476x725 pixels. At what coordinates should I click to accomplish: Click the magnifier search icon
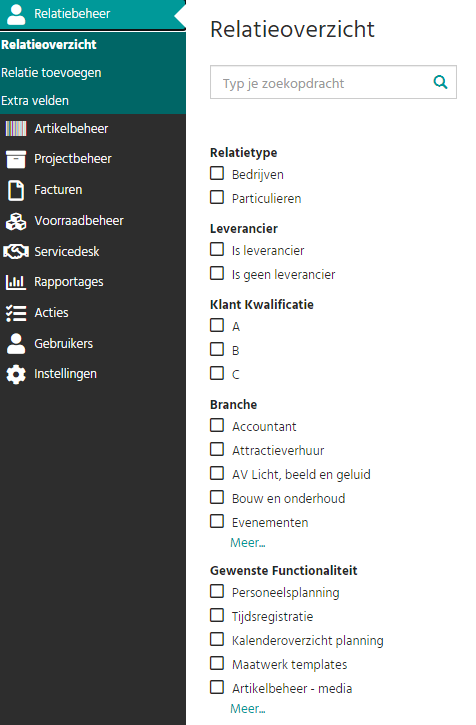point(440,82)
